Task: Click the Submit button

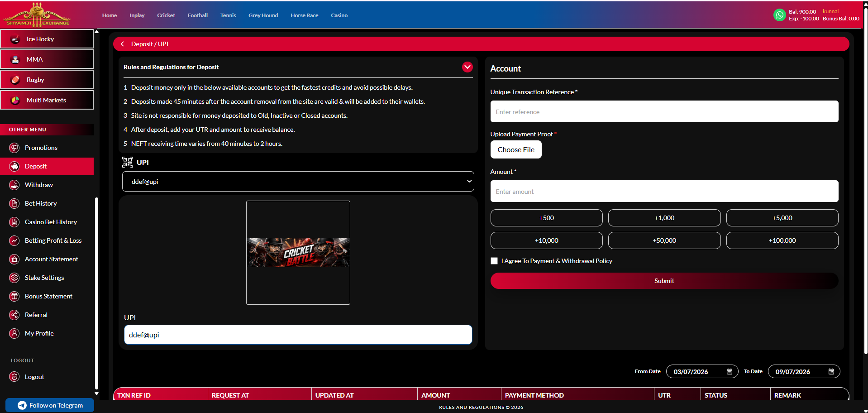Action: tap(664, 281)
